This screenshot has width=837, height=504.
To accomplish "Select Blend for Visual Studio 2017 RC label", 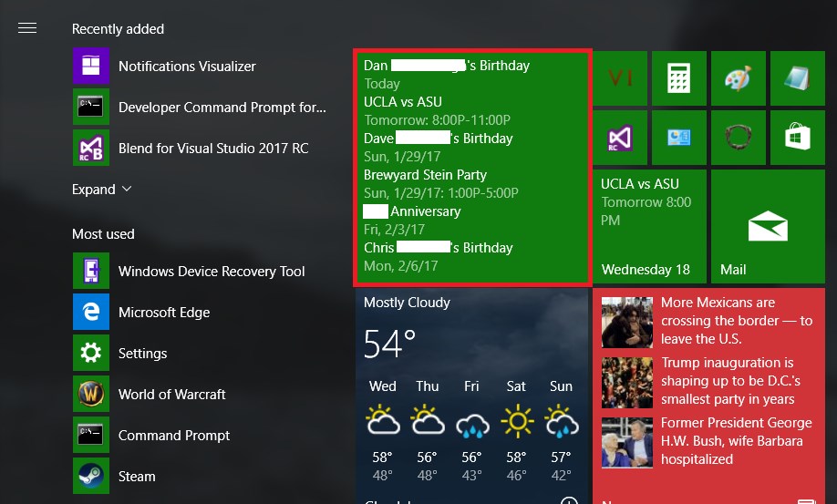I will 213,149.
